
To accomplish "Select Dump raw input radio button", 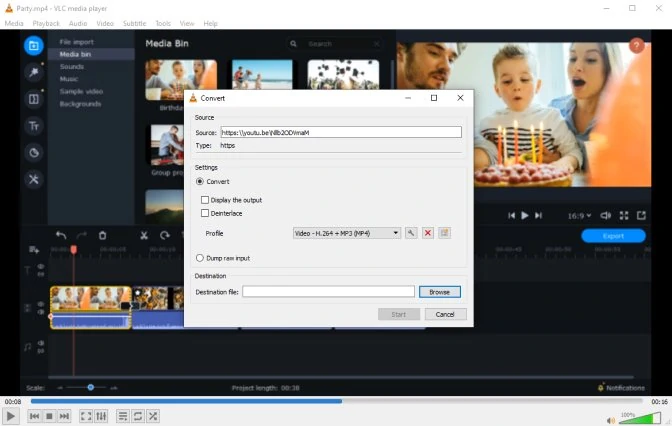I will pos(200,258).
